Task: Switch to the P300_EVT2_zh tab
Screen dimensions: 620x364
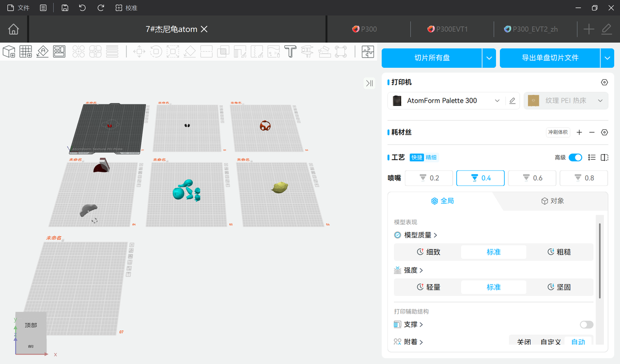Action: 530,29
